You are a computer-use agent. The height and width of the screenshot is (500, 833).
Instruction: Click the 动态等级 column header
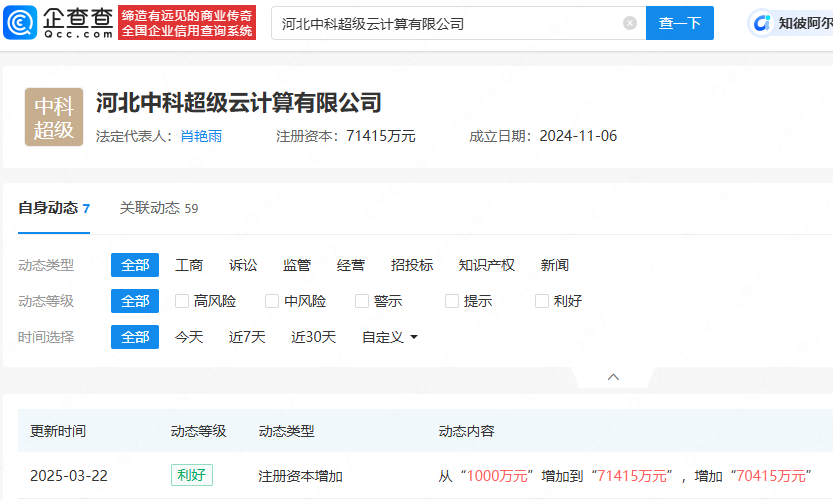[x=199, y=431]
